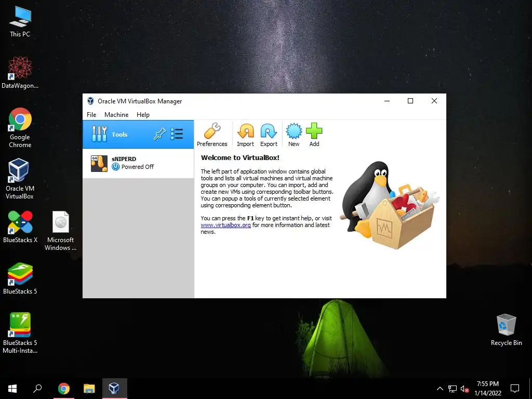The width and height of the screenshot is (532, 399).
Task: Open Chrome from the taskbar
Action: (64, 389)
